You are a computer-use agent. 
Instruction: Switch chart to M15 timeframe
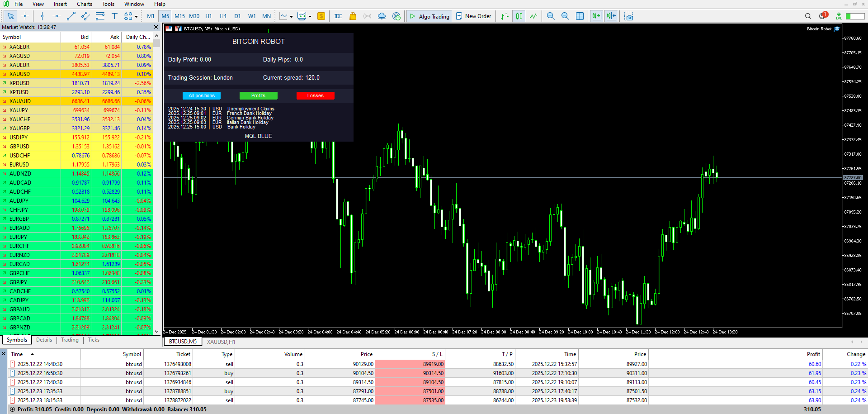tap(179, 16)
